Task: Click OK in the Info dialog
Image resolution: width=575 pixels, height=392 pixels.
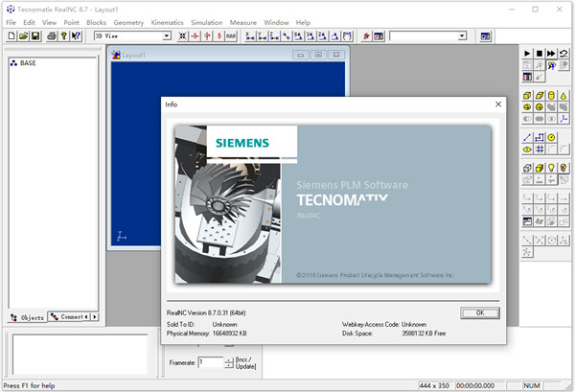Action: click(x=480, y=312)
